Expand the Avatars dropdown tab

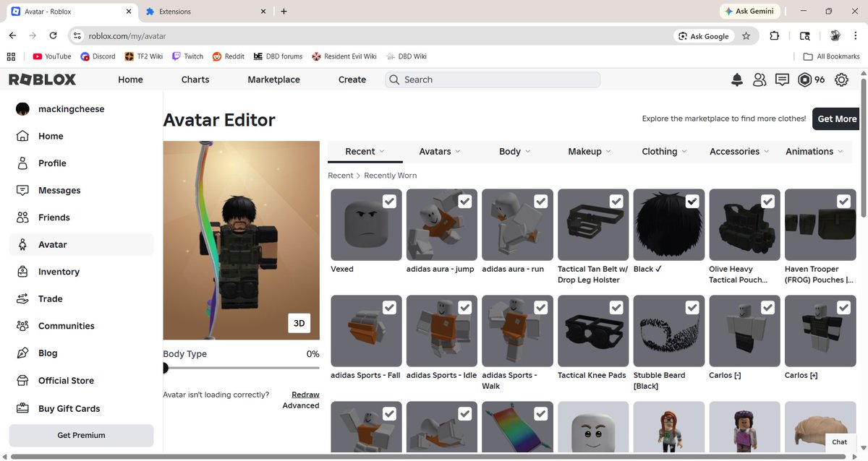[x=440, y=152]
